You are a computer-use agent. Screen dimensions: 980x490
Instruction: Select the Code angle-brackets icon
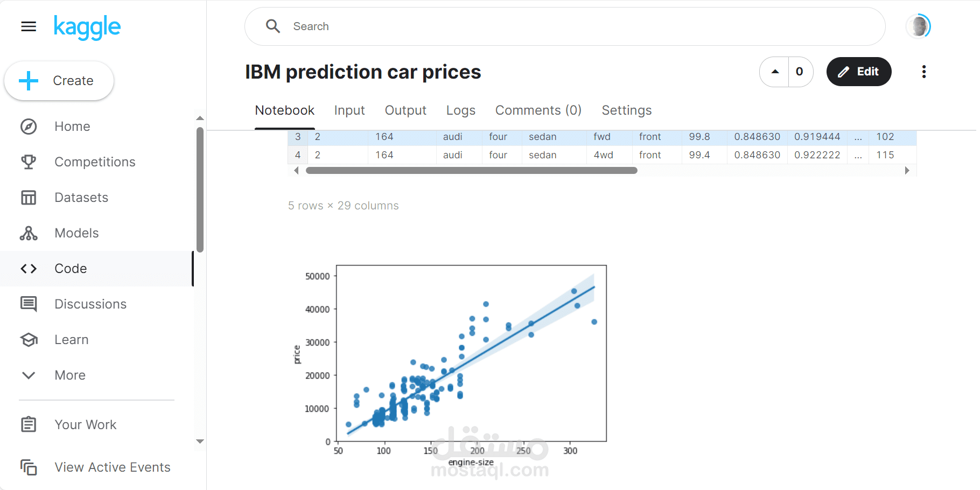click(x=29, y=268)
